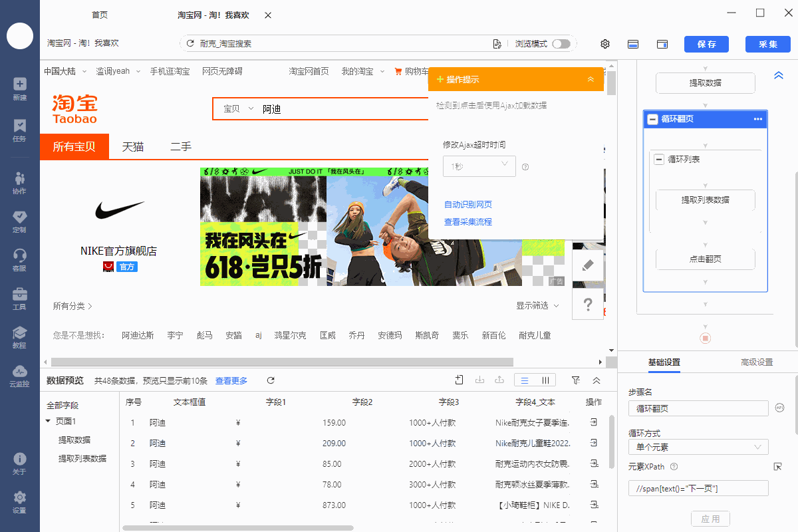Click the 元素XPath input field
The width and height of the screenshot is (798, 532).
(x=698, y=489)
